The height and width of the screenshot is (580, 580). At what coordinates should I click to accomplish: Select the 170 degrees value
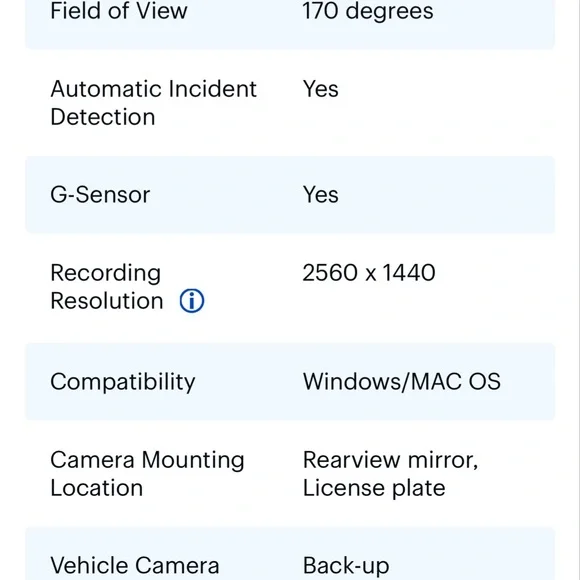368,11
